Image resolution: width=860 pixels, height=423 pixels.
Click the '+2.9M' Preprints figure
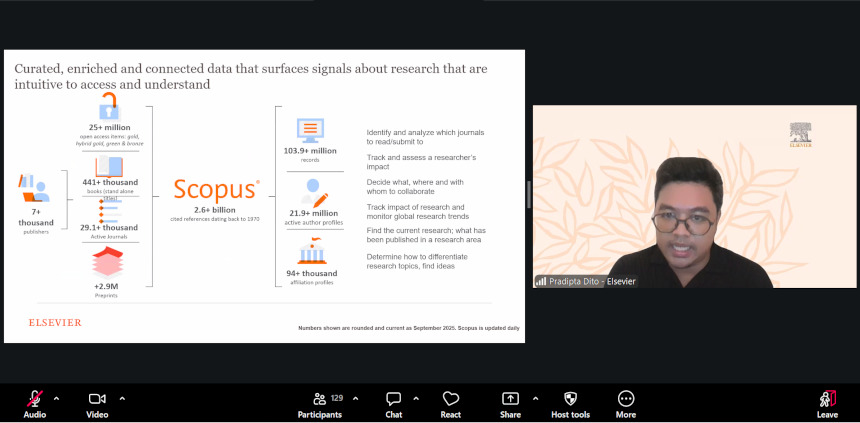108,286
